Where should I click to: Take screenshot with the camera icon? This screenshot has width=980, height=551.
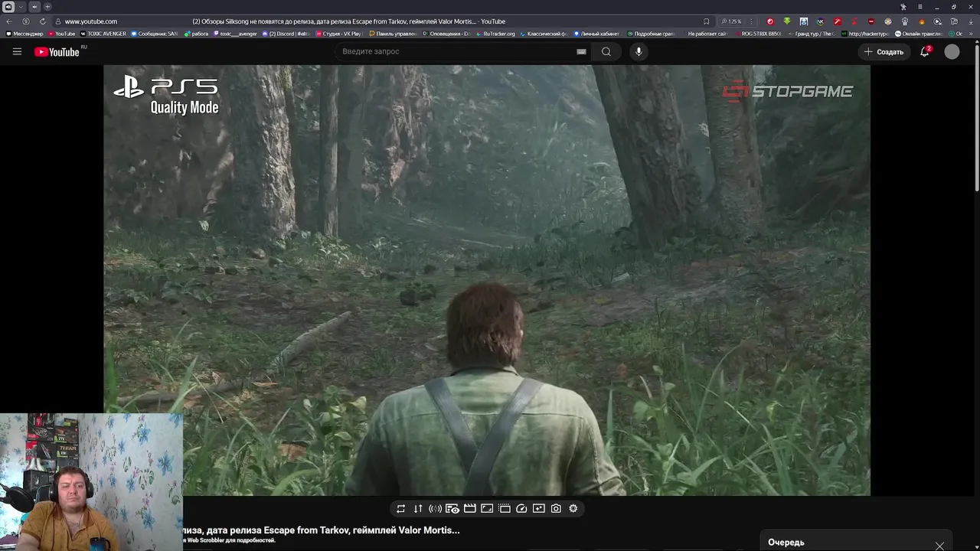(x=556, y=508)
